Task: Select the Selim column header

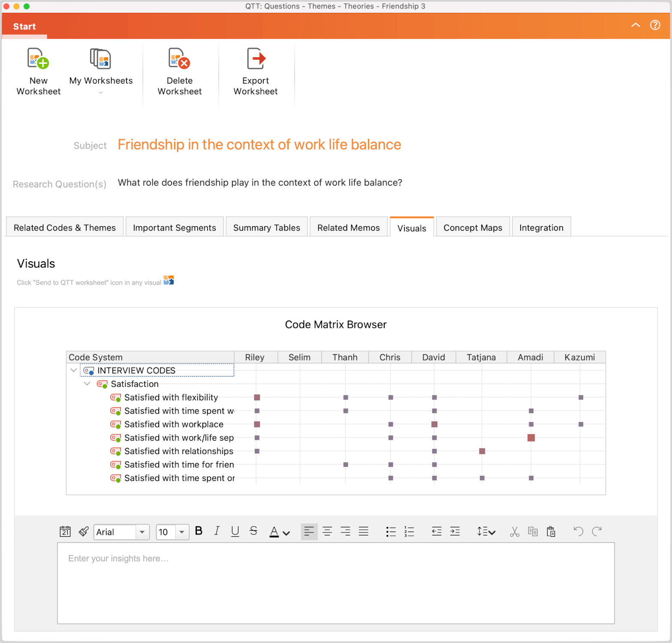Action: tap(300, 357)
